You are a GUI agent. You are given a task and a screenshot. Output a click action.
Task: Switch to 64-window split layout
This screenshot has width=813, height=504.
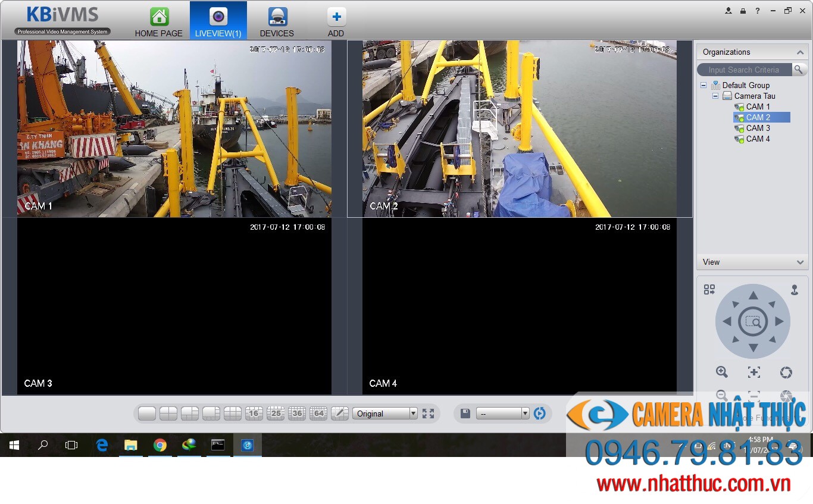tap(318, 414)
